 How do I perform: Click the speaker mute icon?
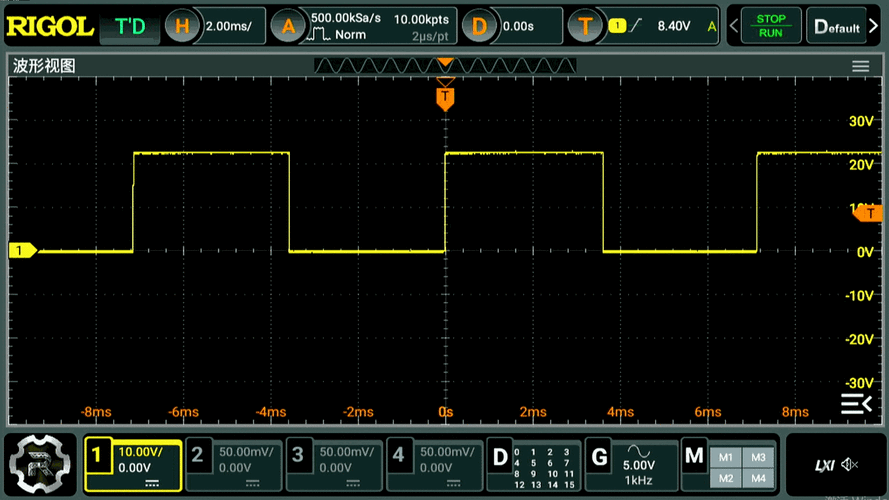(x=849, y=465)
